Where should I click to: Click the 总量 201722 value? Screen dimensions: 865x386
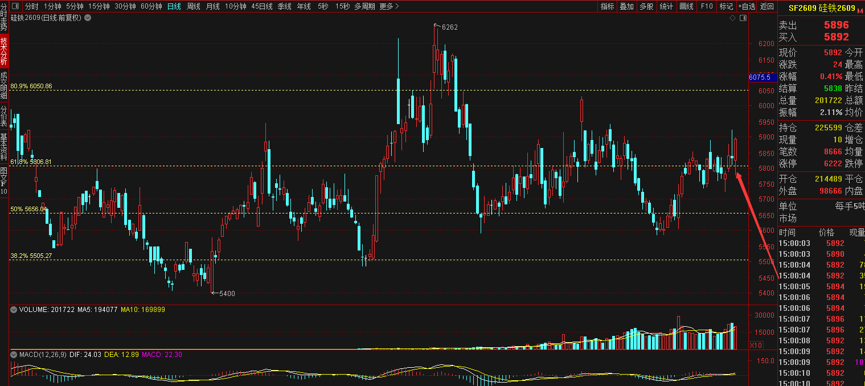(x=828, y=100)
